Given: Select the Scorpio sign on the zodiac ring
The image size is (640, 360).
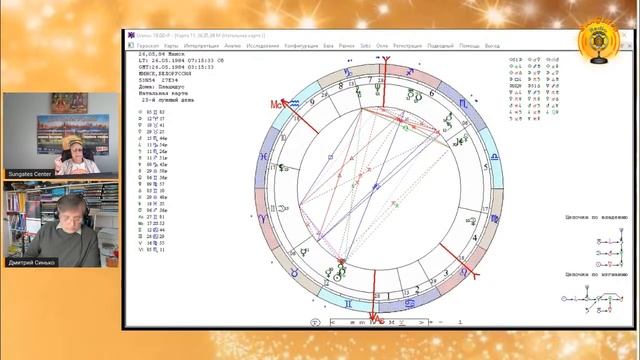Looking at the screenshot, I should [x=463, y=104].
